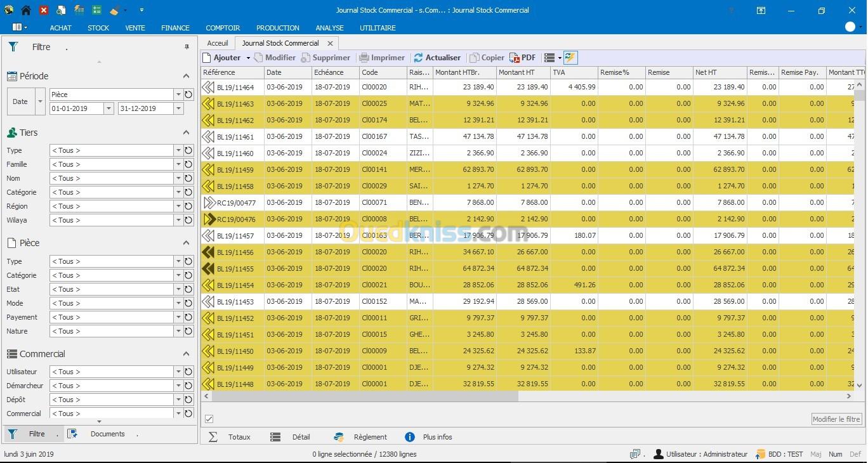Click Modifier le filtre button
Viewport: 868px width, 463px height.
(837, 419)
